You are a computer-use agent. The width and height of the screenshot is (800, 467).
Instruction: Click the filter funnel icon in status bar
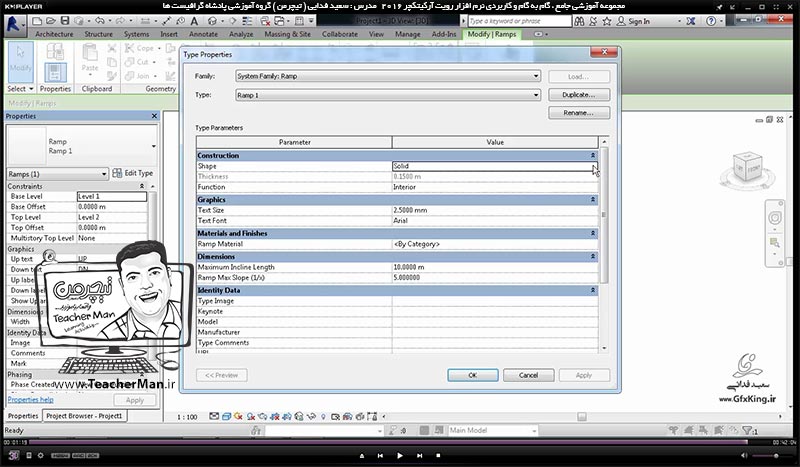pyautogui.click(x=747, y=430)
